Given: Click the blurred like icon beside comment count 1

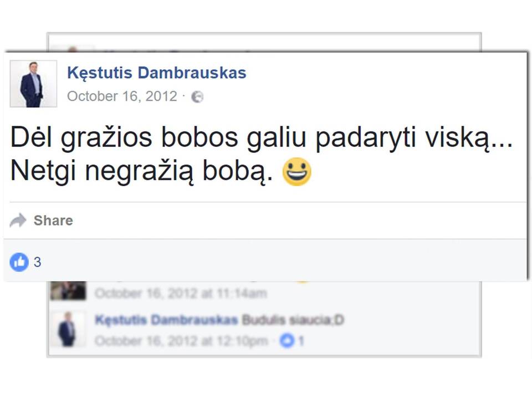Looking at the screenshot, I should tap(287, 341).
